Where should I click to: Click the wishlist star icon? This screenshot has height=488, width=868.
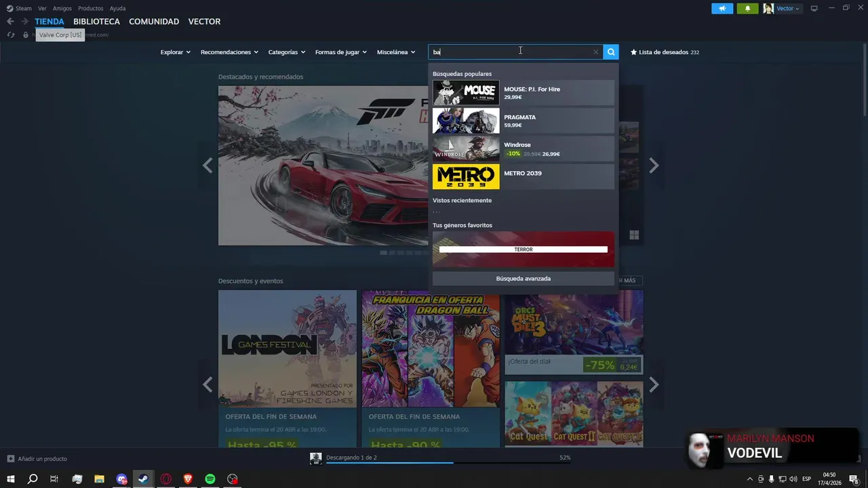click(x=634, y=52)
